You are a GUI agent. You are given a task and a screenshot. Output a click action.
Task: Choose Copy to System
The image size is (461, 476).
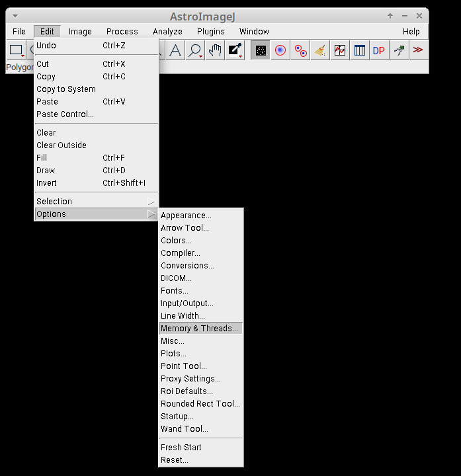click(97, 89)
